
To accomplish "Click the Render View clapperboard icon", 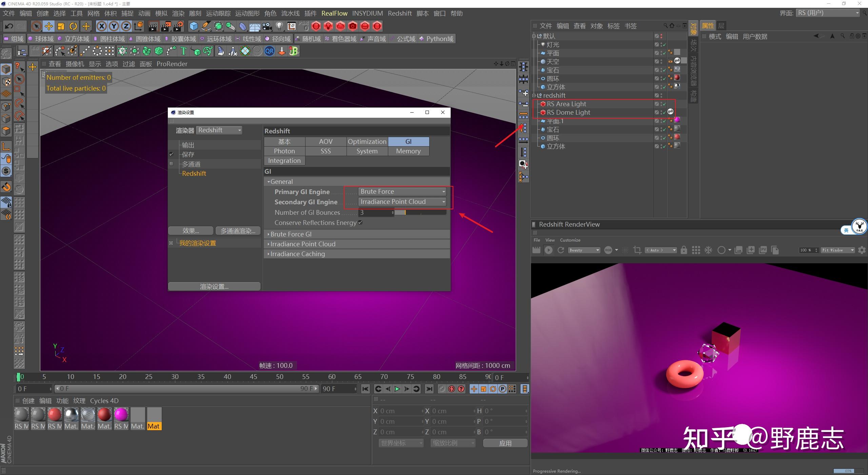I will 153,26.
